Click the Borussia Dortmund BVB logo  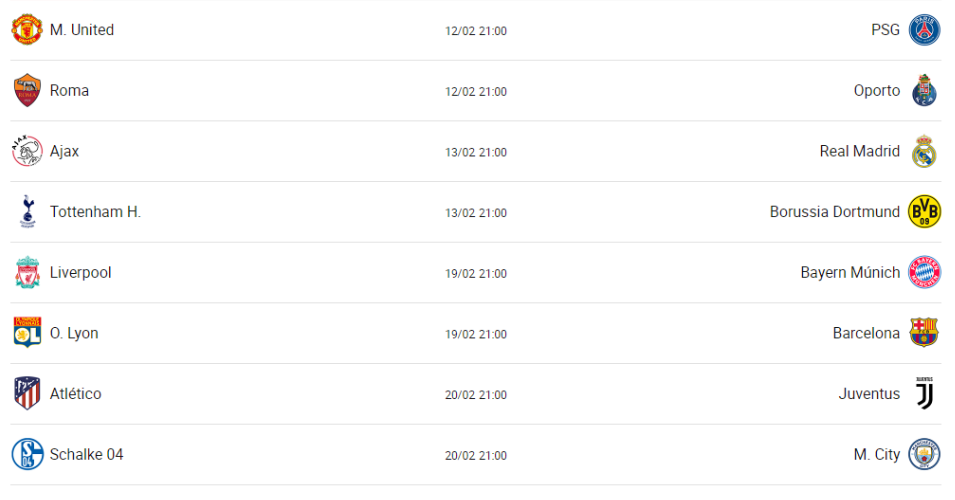[924, 212]
